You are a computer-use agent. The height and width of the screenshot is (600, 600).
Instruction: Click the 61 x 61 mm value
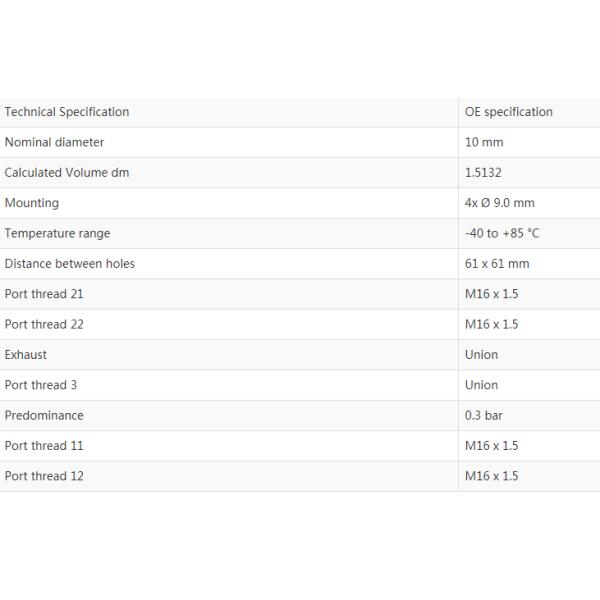coord(497,264)
